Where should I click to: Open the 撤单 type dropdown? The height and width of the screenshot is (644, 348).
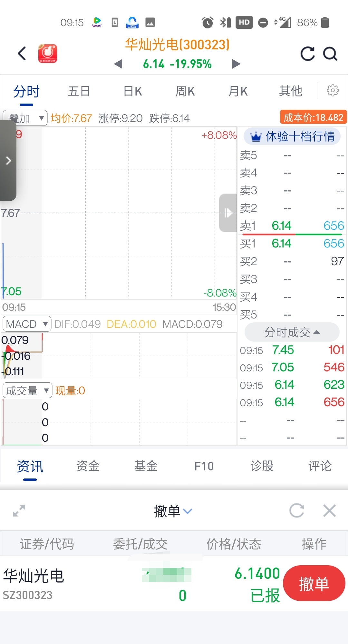point(173,511)
